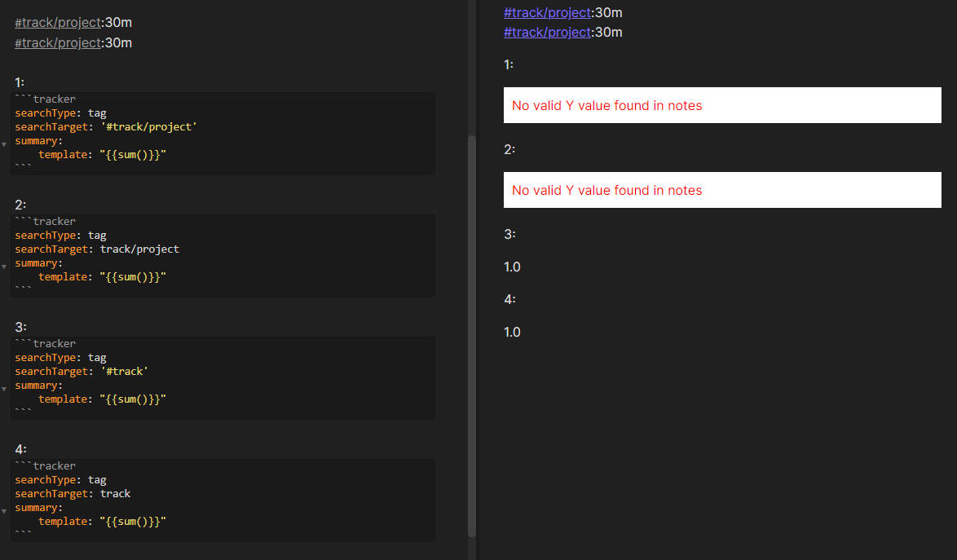The width and height of the screenshot is (957, 560).
Task: Select the 1.0 result under heading 4
Action: coord(510,332)
